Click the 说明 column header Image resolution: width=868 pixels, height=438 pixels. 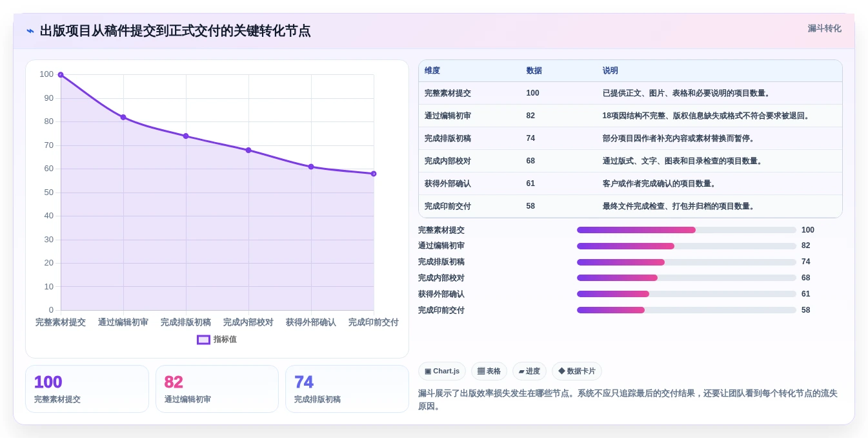(x=610, y=70)
